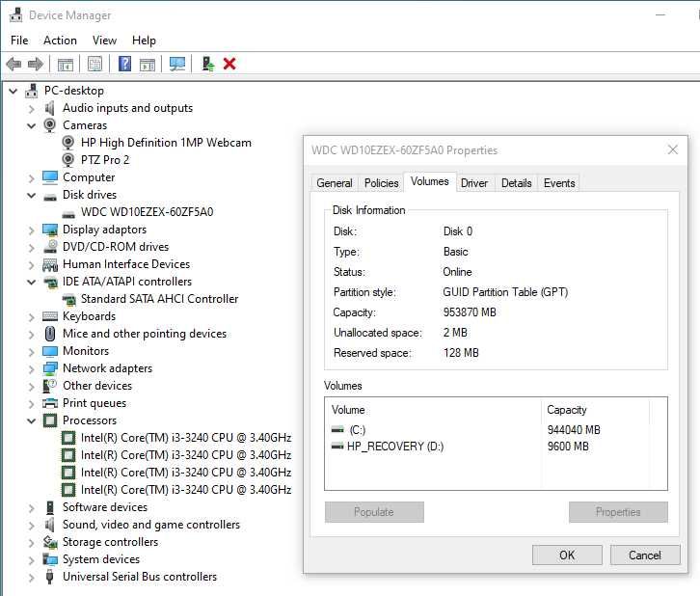The height and width of the screenshot is (596, 700).
Task: Switch to the Policies tab
Action: pyautogui.click(x=381, y=183)
